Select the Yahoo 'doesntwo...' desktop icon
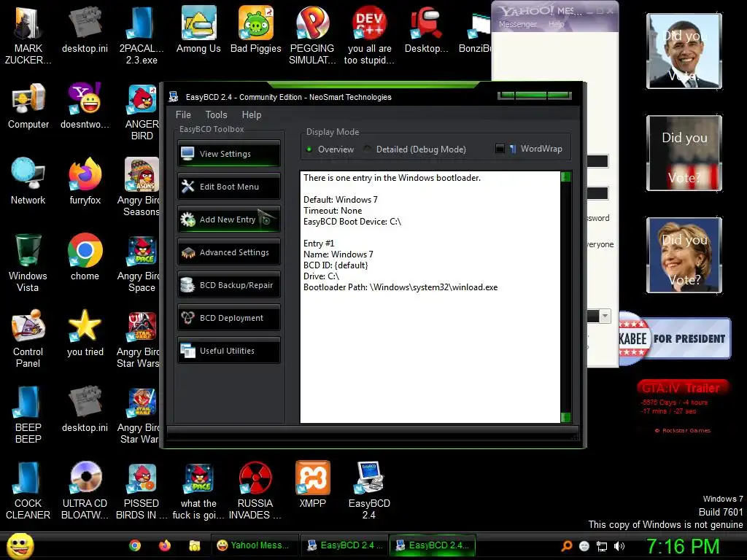 click(85, 106)
